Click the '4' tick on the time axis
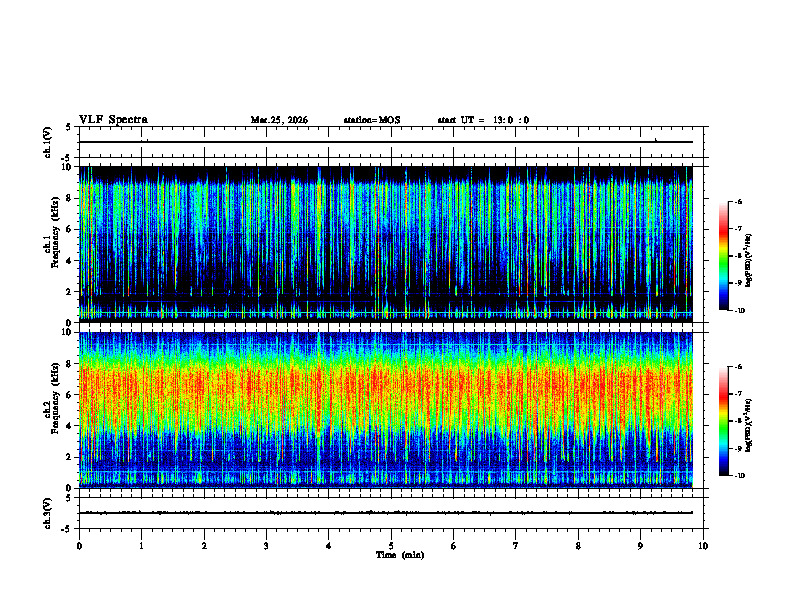Screen dimensions: 792x612 click(x=329, y=546)
